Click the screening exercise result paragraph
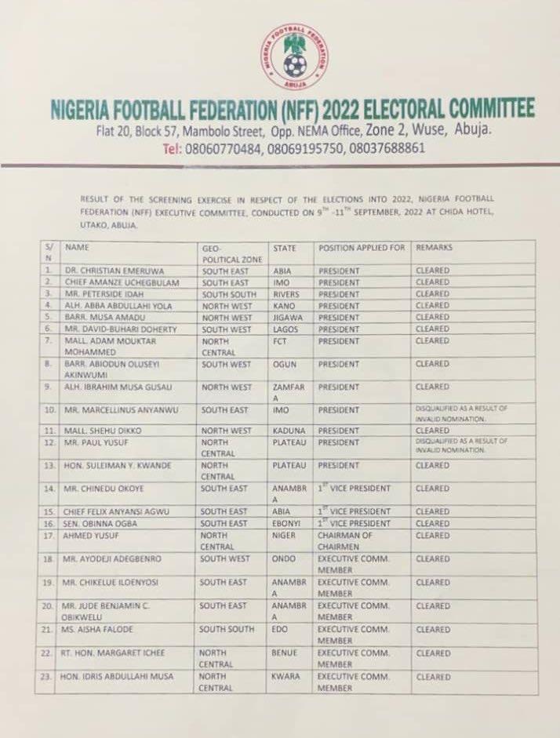Screen dimensions: 560x738 286,212
